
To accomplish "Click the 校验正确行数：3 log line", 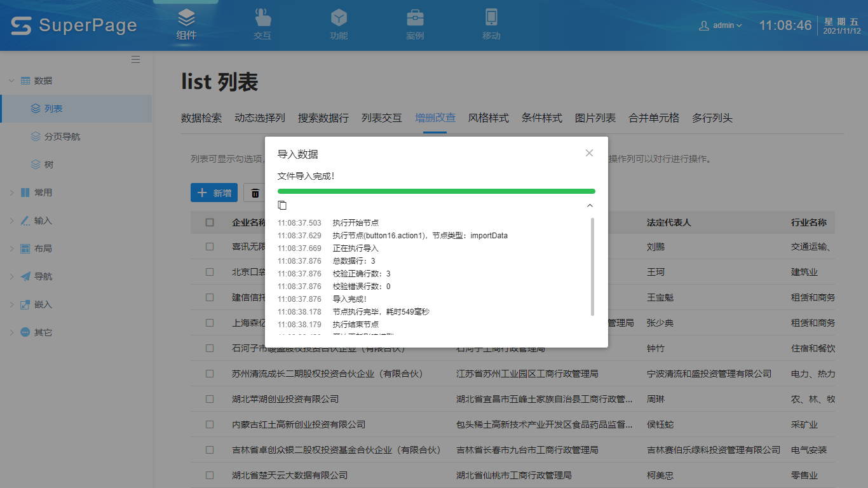I will point(362,274).
